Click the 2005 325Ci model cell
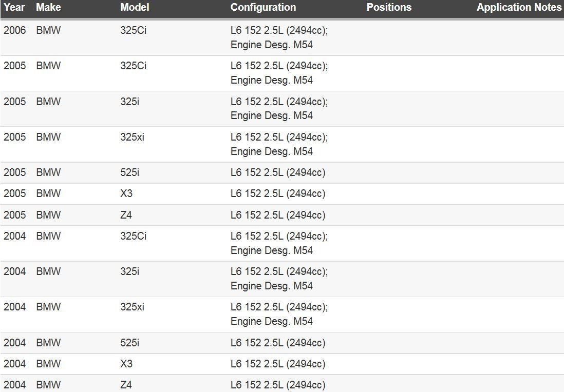Image resolution: width=564 pixels, height=392 pixels. pos(133,66)
